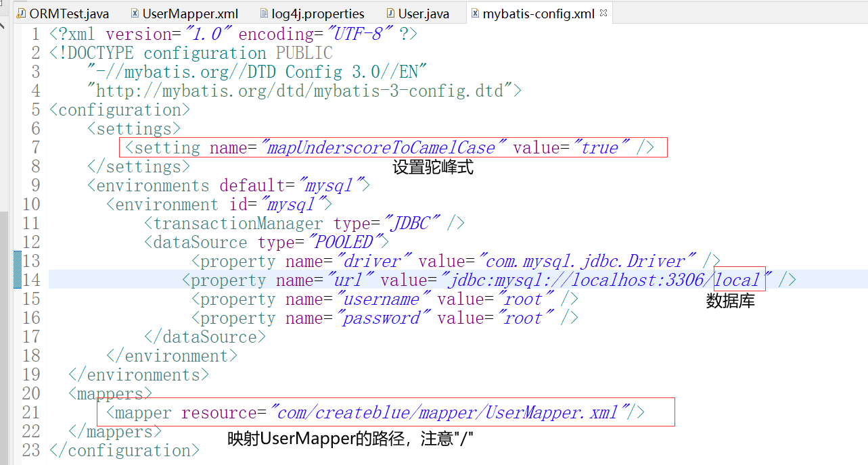Click the DOCTYPE configuration PUBLIC text
The image size is (868, 465).
point(191,53)
